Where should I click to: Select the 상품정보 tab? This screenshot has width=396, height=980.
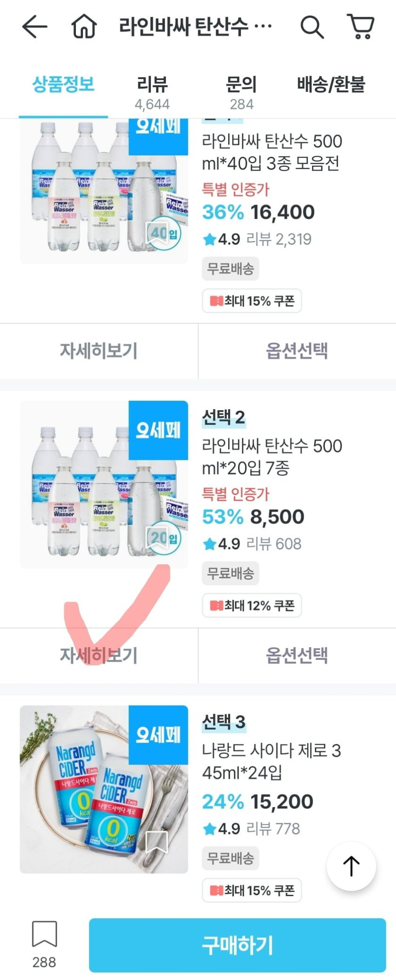tap(63, 85)
